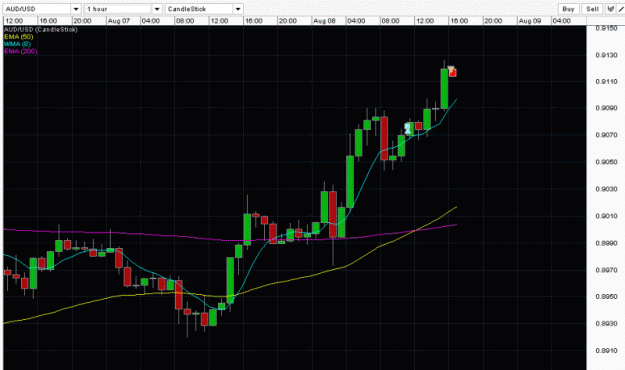Click the 0.8950 price axis label
Screen dimensions: 625x370
[x=606, y=297]
